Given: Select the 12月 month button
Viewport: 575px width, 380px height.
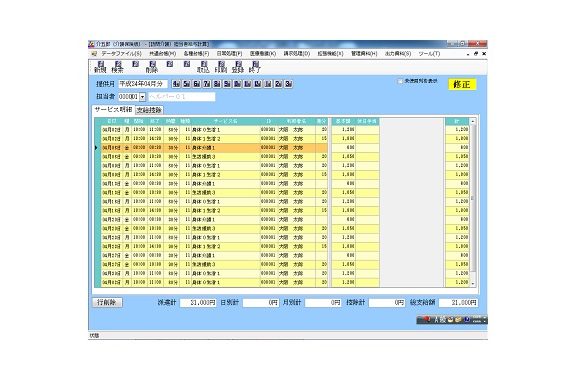Looking at the screenshot, I should 258,84.
